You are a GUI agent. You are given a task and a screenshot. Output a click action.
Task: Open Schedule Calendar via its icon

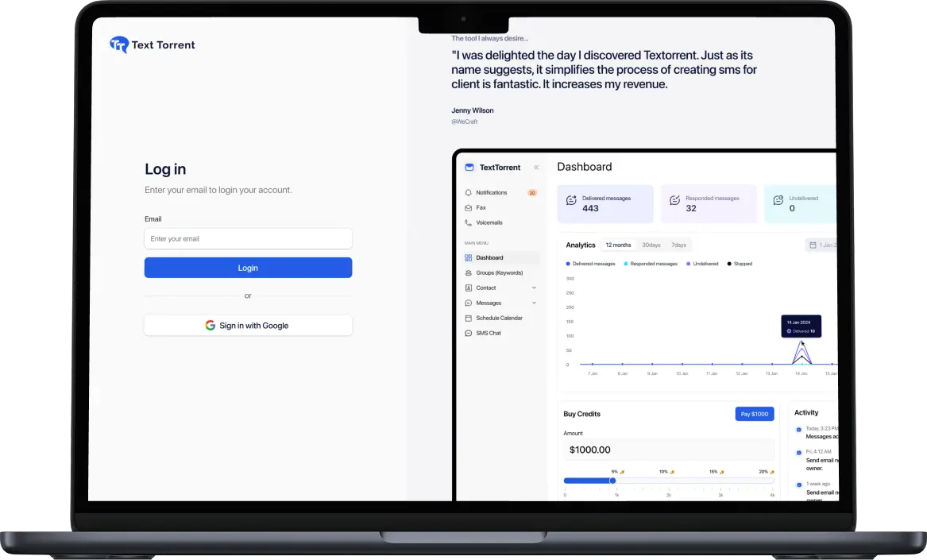point(469,318)
